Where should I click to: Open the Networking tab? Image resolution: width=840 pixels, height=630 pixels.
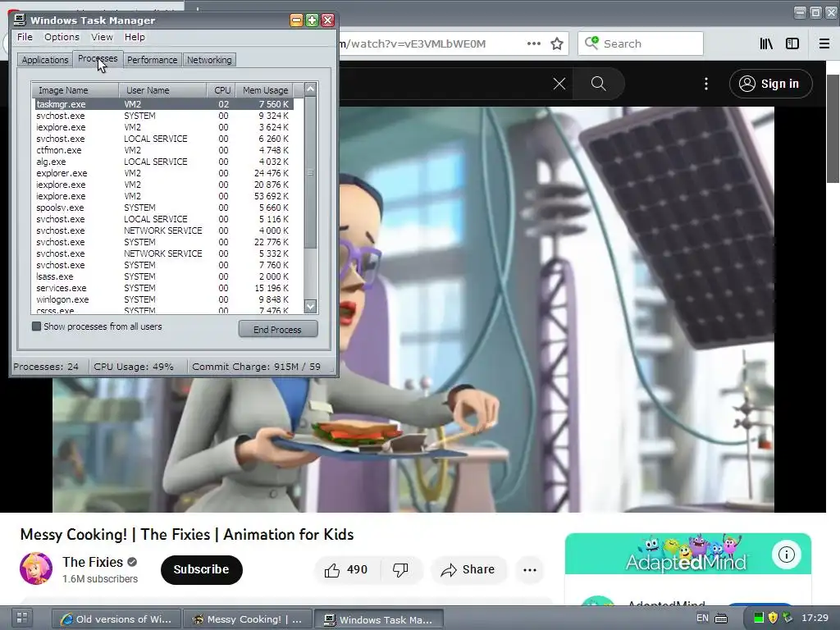pyautogui.click(x=209, y=60)
